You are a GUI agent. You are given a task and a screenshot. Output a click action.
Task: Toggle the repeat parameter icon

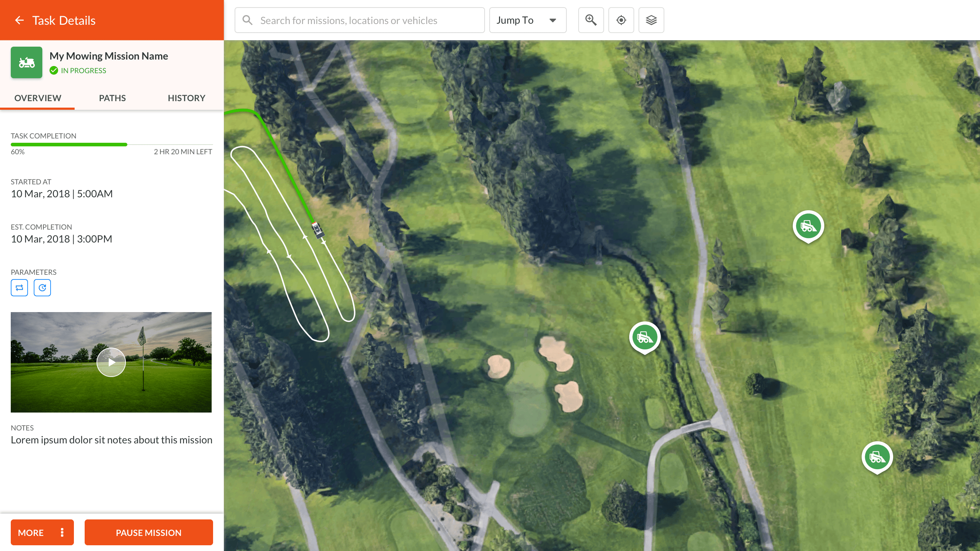tap(19, 288)
